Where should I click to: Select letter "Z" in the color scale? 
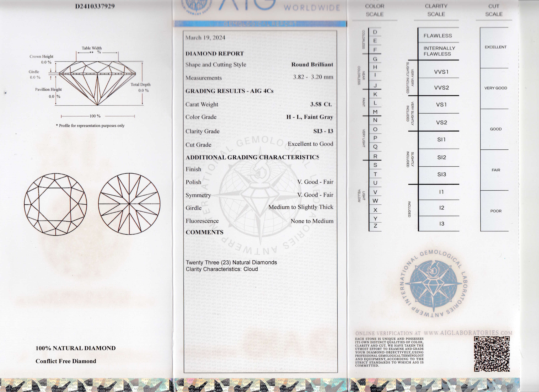[x=375, y=226]
